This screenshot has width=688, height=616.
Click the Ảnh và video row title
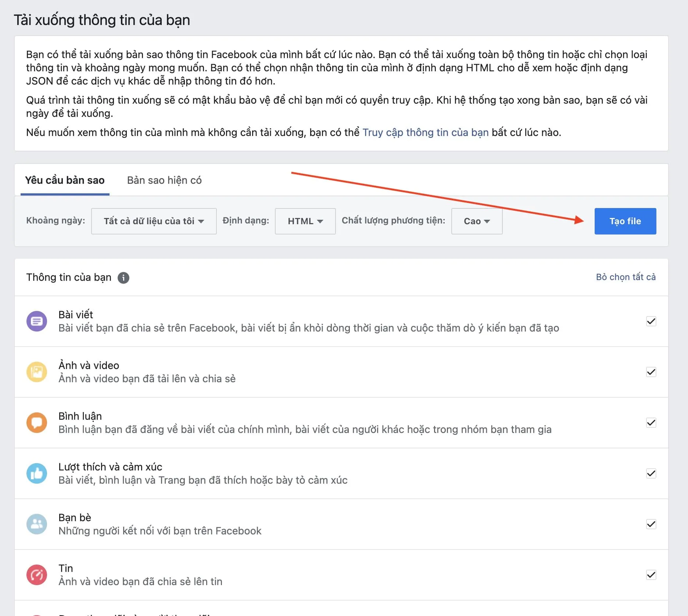point(89,365)
